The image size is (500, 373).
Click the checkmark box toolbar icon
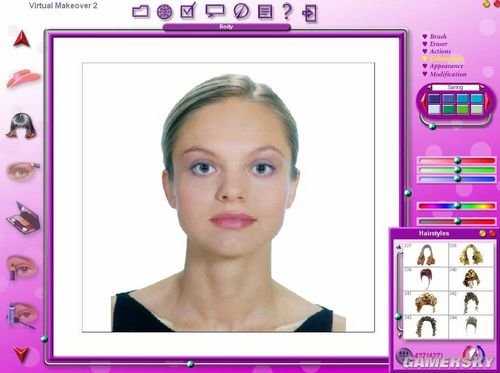[188, 11]
